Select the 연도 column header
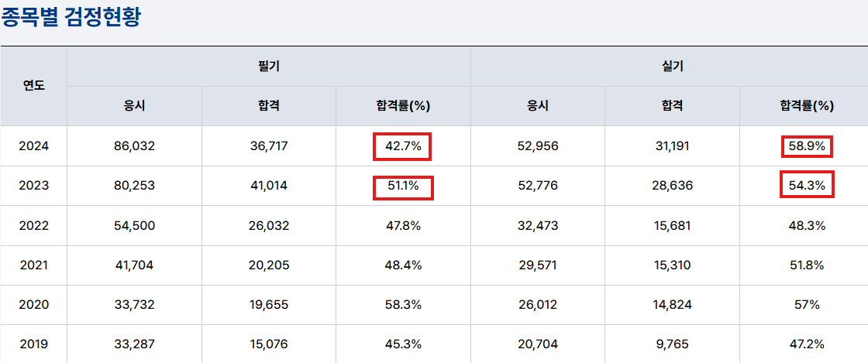Viewport: 868px width, 363px height. click(x=34, y=86)
